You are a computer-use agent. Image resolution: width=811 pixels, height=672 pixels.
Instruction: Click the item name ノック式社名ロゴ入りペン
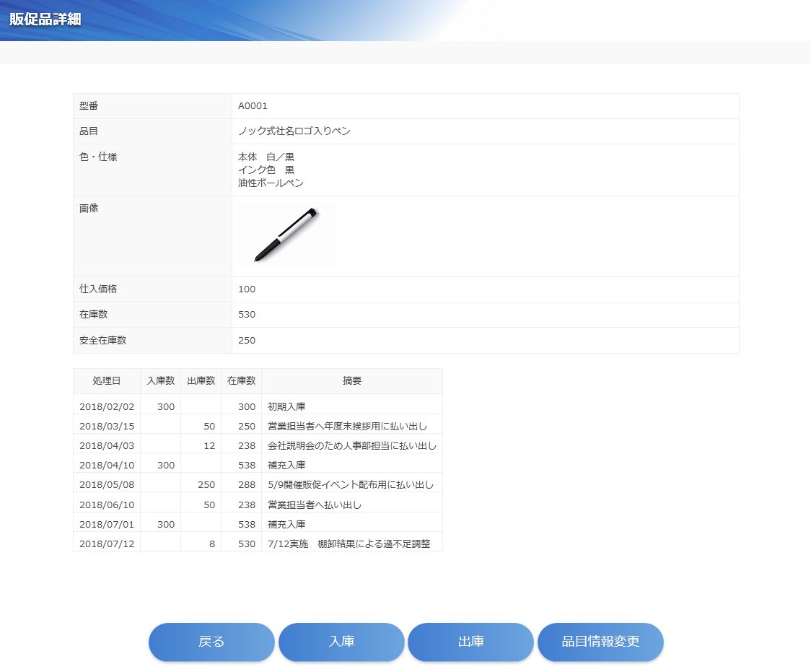click(x=294, y=131)
